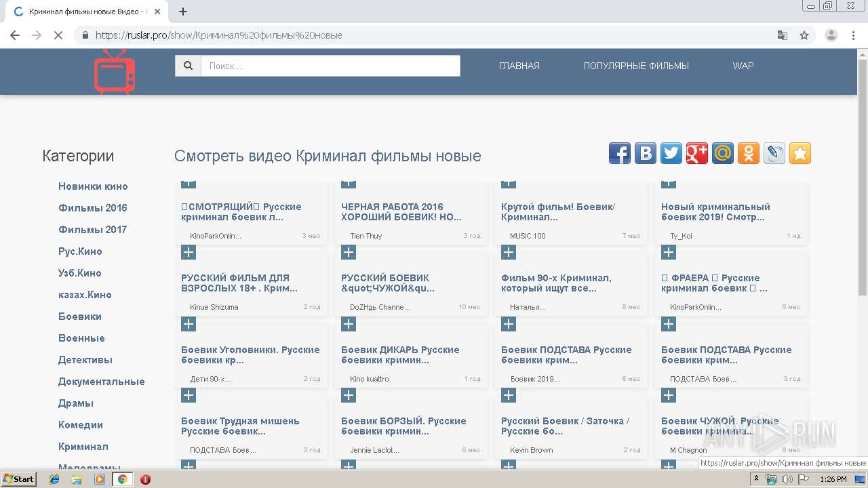Open Новый криминальный боевик 2019 video
This screenshot has height=488, width=868.
pos(716,212)
